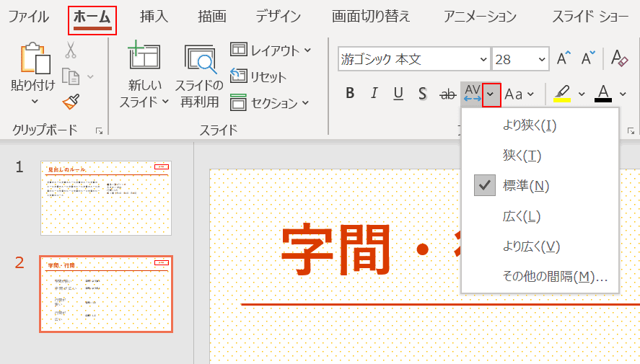The height and width of the screenshot is (364, 640).
Task: Switch to the 挿入 tab
Action: (154, 17)
